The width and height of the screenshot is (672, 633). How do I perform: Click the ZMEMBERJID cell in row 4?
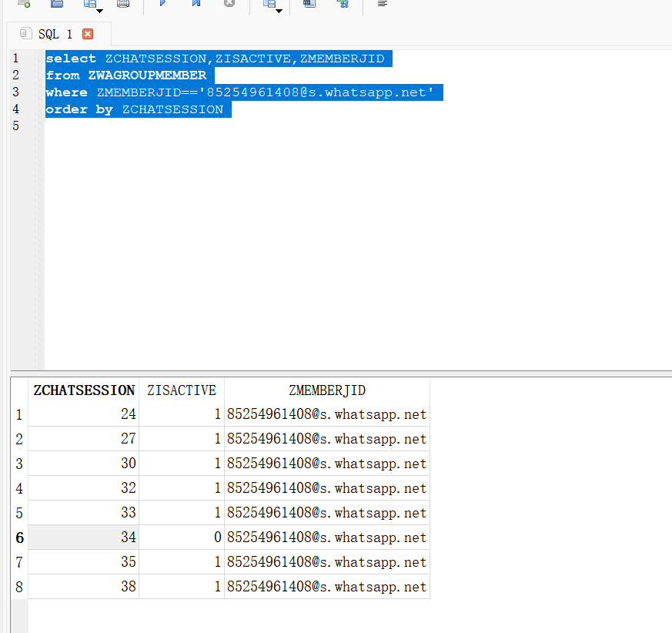(x=327, y=488)
